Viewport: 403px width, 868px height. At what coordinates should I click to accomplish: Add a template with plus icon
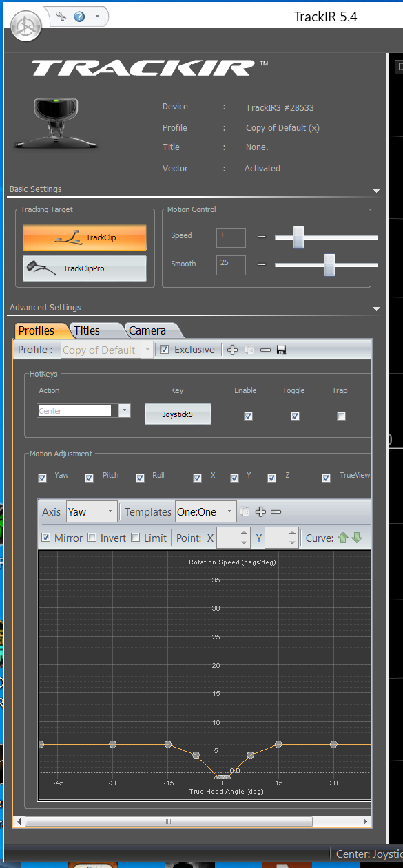point(260,511)
